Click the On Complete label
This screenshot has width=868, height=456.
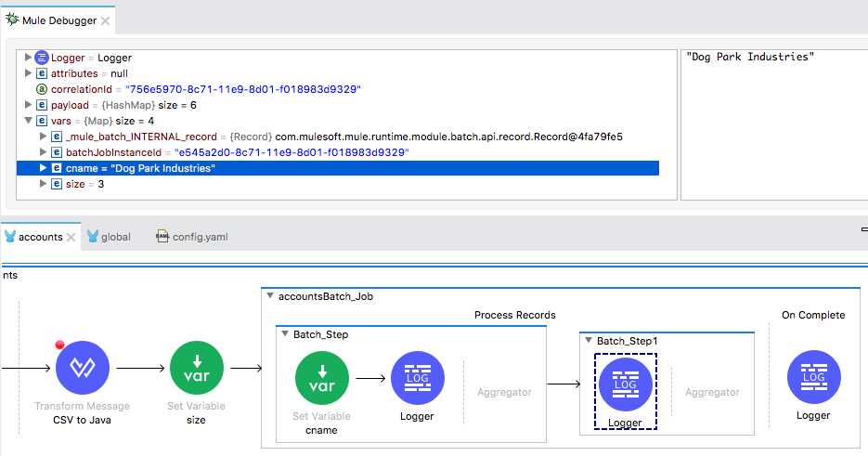coord(813,315)
